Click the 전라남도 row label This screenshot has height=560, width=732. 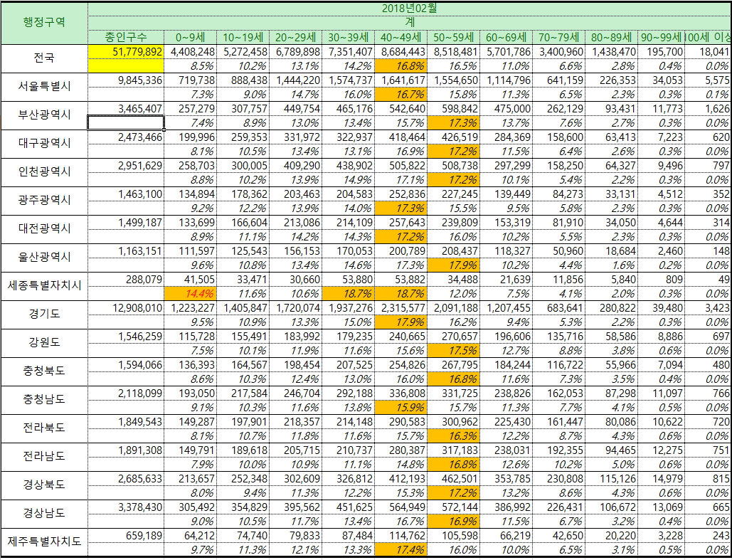(x=44, y=458)
